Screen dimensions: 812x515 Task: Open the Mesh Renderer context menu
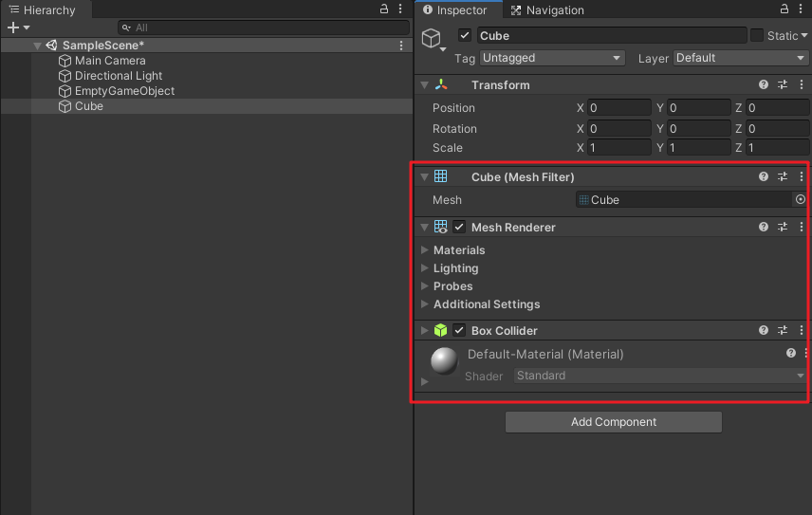802,227
